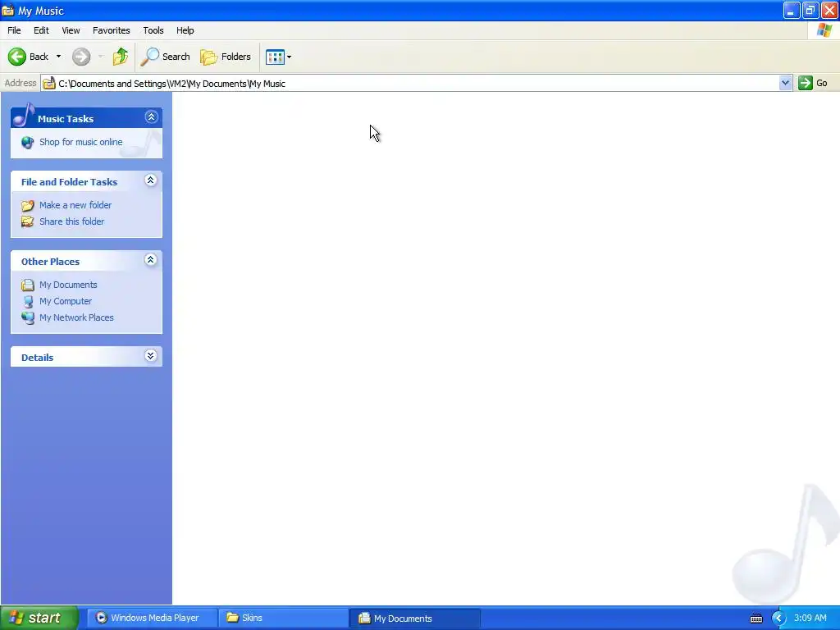Click the address bar path field
840x630 pixels.
(410, 83)
